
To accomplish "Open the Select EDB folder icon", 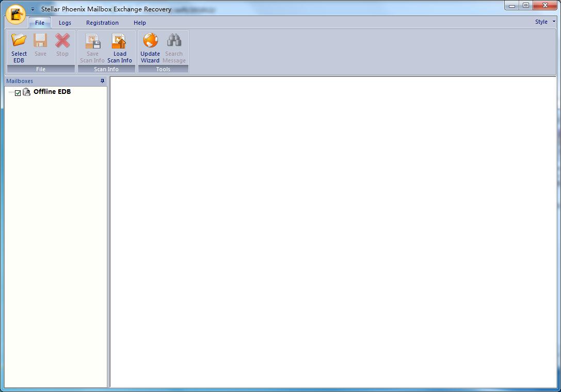I will click(x=19, y=40).
